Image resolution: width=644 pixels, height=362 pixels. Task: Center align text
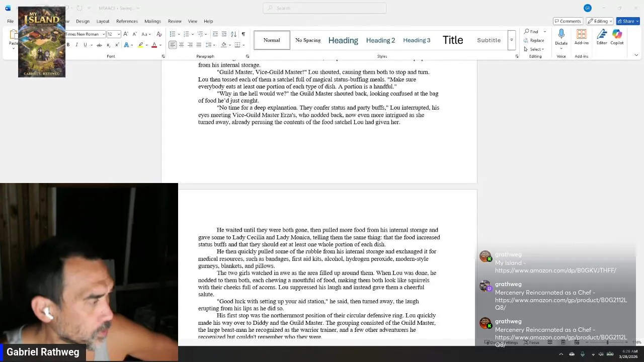pyautogui.click(x=181, y=45)
